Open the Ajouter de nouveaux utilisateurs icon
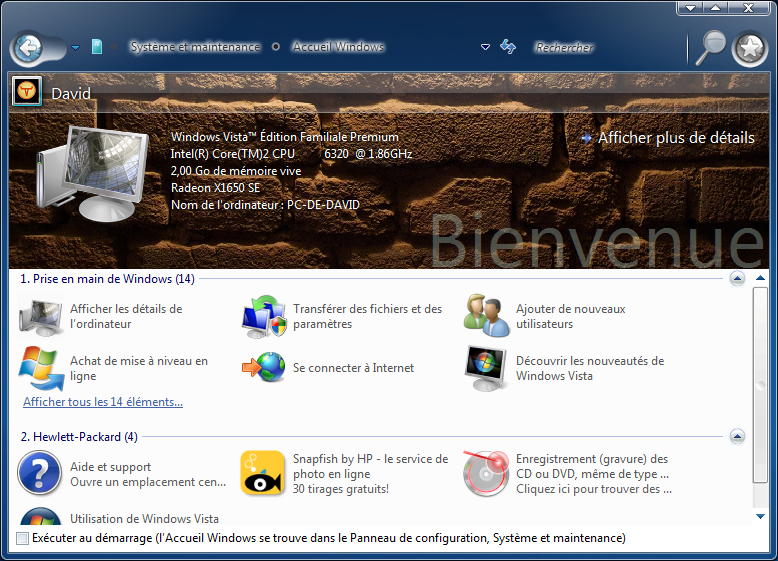This screenshot has width=778, height=561. point(486,315)
